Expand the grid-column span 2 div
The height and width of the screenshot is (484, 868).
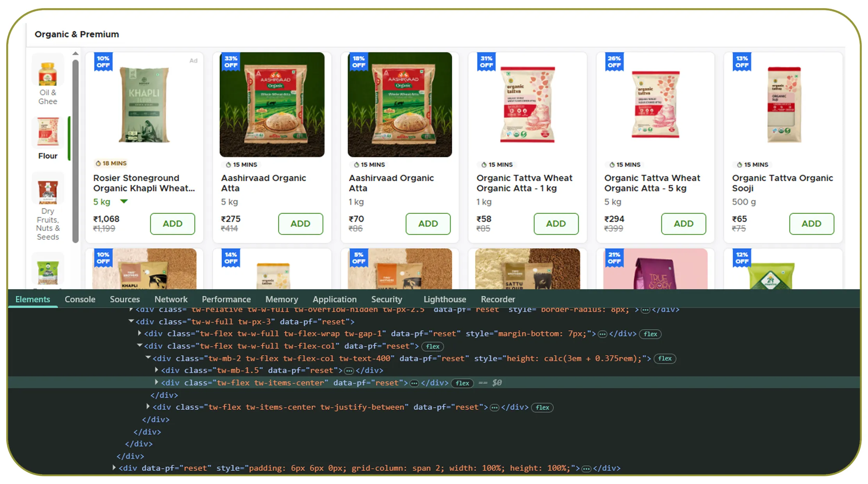pos(114,468)
